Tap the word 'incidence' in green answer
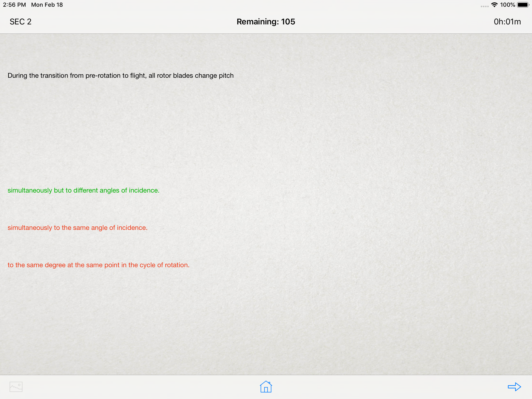Viewport: 532px width, 399px height. [x=144, y=190]
